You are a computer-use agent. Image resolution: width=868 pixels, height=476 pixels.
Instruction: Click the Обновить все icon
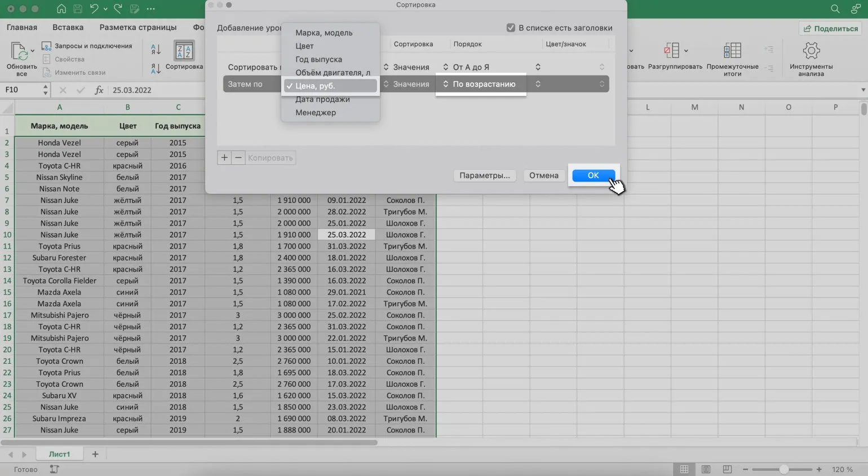(21, 52)
